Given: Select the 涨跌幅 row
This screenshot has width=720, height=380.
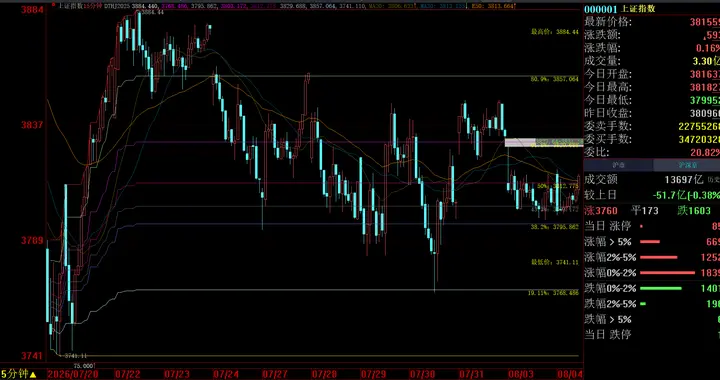Looking at the screenshot, I should click(x=652, y=48).
